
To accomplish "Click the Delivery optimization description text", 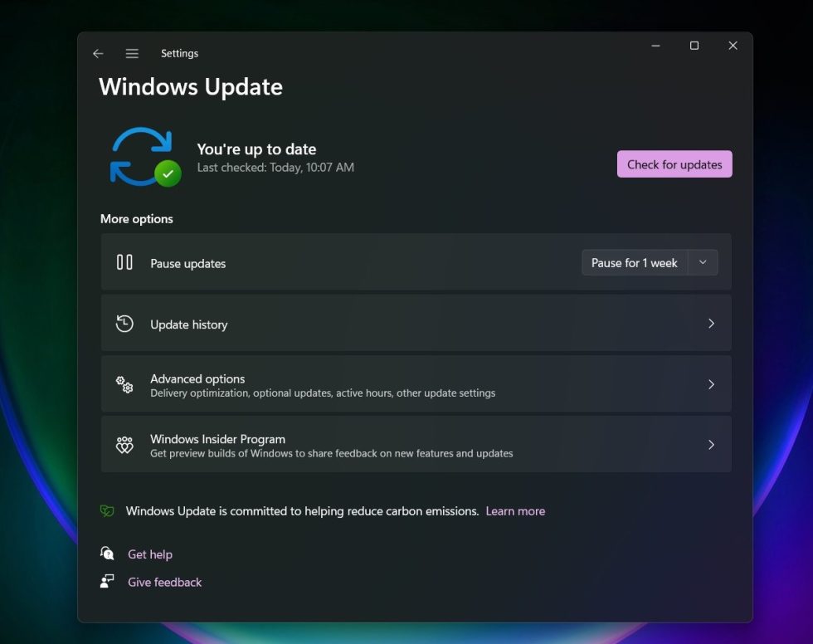I will pyautogui.click(x=323, y=393).
